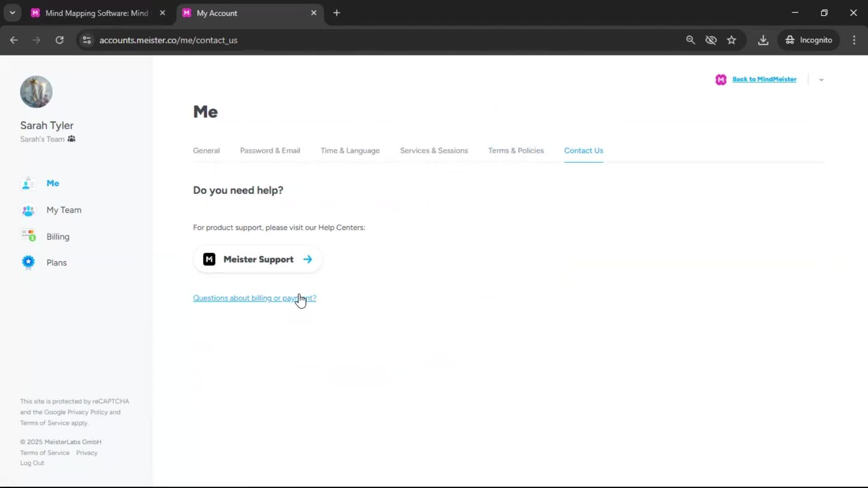The height and width of the screenshot is (488, 868).
Task: Click the Sarah's Team label
Action: point(42,139)
